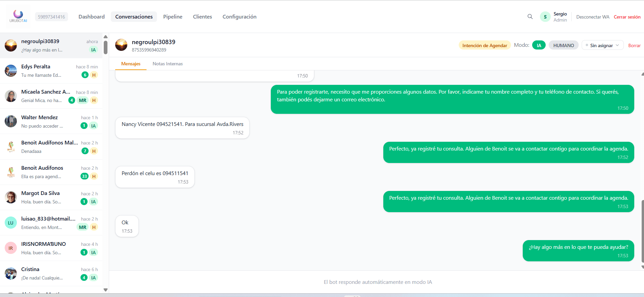Viewport: 644px width, 297px height.
Task: Click Sergio's green S avatar
Action: [545, 17]
